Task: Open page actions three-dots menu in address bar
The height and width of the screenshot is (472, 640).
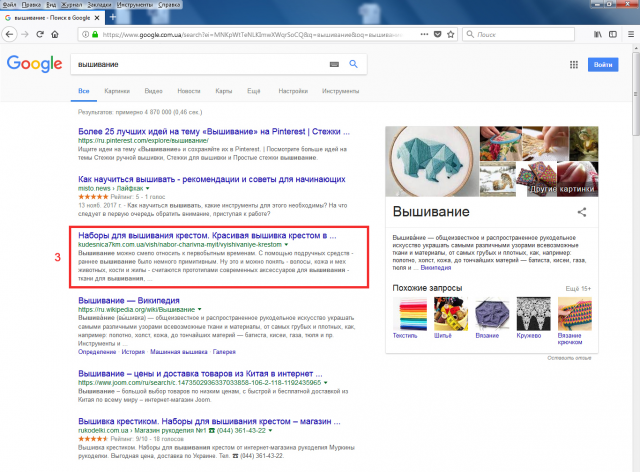Action: pyautogui.click(x=424, y=34)
